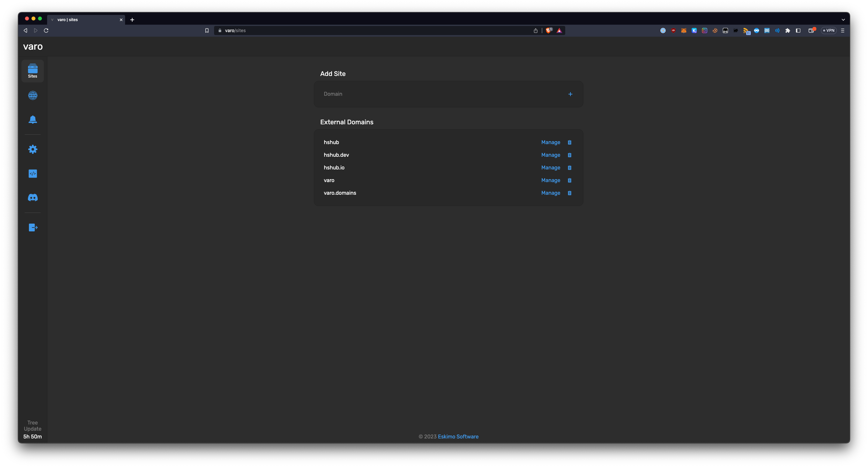Open the extensions puzzle piece menu
The height and width of the screenshot is (467, 868).
787,30
